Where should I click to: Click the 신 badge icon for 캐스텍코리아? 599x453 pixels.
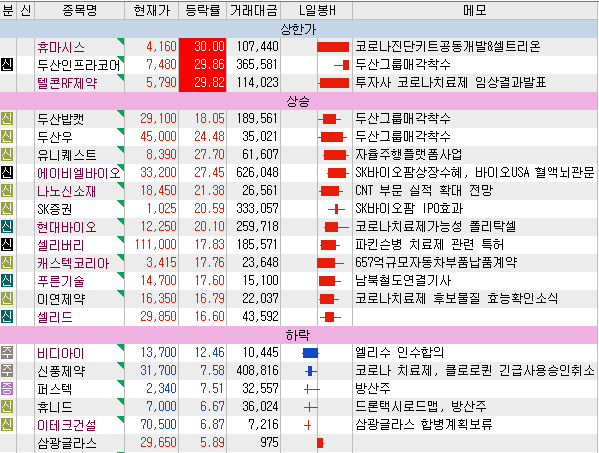pyautogui.click(x=7, y=263)
